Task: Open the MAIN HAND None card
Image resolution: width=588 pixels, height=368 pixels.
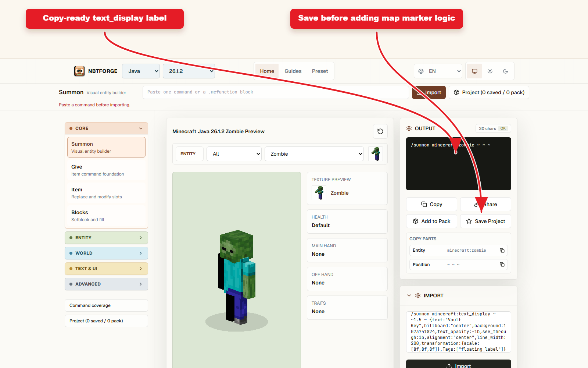Action: coord(347,250)
